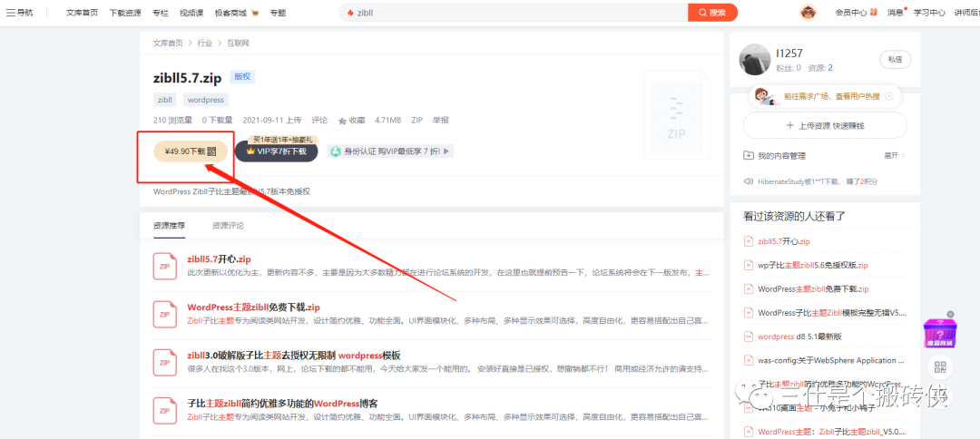The image size is (980, 439).
Task: Click the 举报 report link
Action: [441, 121]
